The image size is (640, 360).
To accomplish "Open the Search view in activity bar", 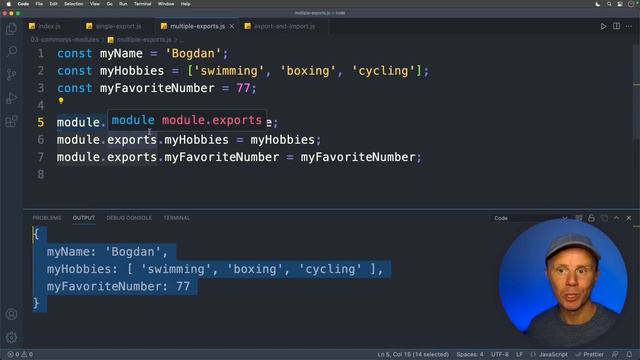I will [11, 51].
